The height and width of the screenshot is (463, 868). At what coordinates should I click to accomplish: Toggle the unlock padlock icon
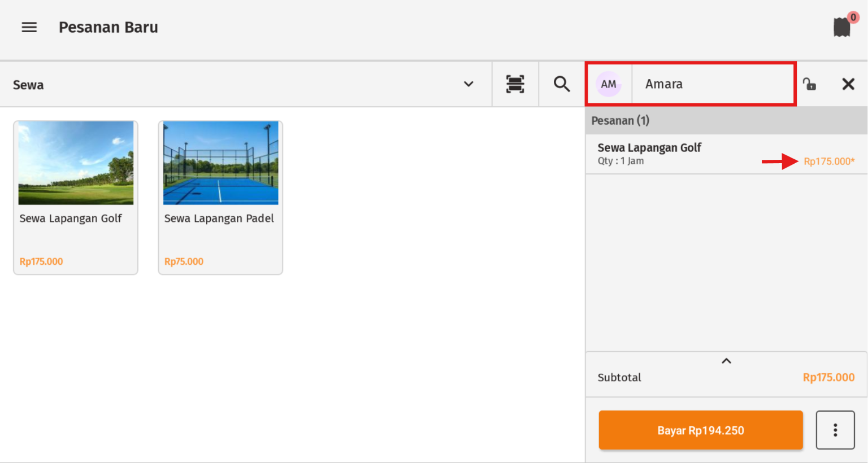pyautogui.click(x=809, y=84)
